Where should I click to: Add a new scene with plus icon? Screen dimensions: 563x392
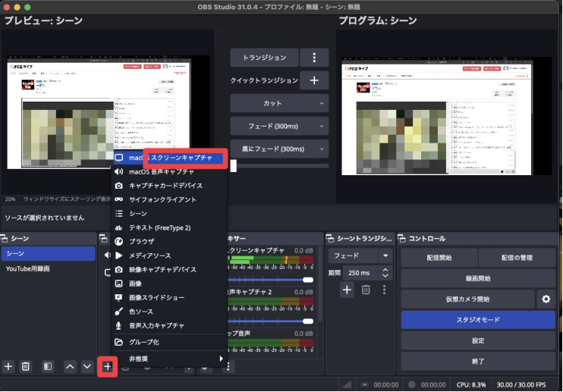click(x=9, y=366)
